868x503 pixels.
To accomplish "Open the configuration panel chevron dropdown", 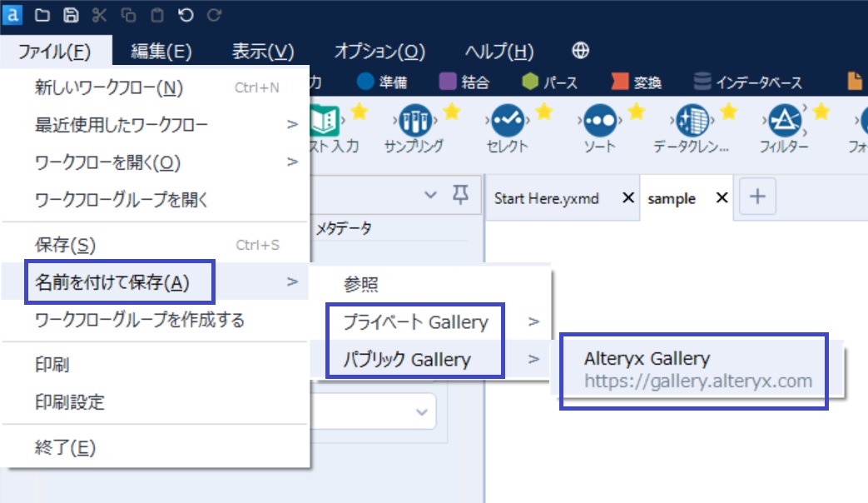I will 430,195.
